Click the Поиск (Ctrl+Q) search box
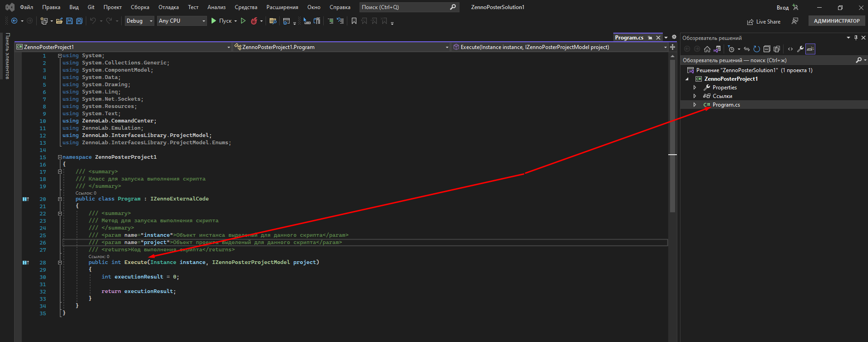Screen dimensions: 868x342 coord(409,7)
